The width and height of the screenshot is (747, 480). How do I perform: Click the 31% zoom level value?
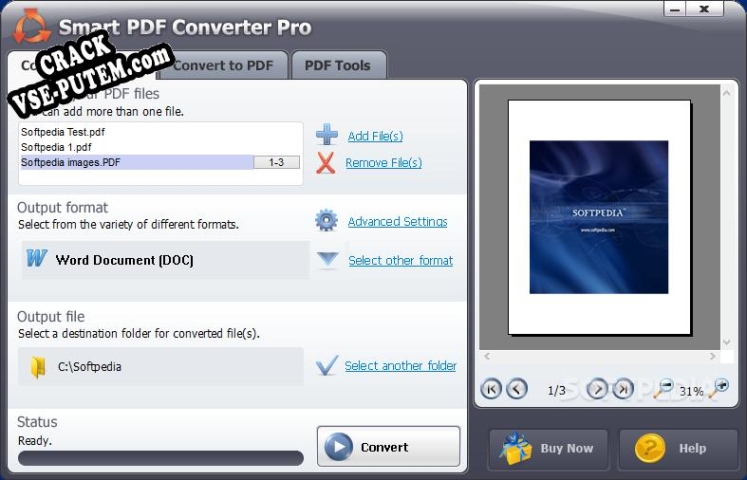(x=691, y=392)
